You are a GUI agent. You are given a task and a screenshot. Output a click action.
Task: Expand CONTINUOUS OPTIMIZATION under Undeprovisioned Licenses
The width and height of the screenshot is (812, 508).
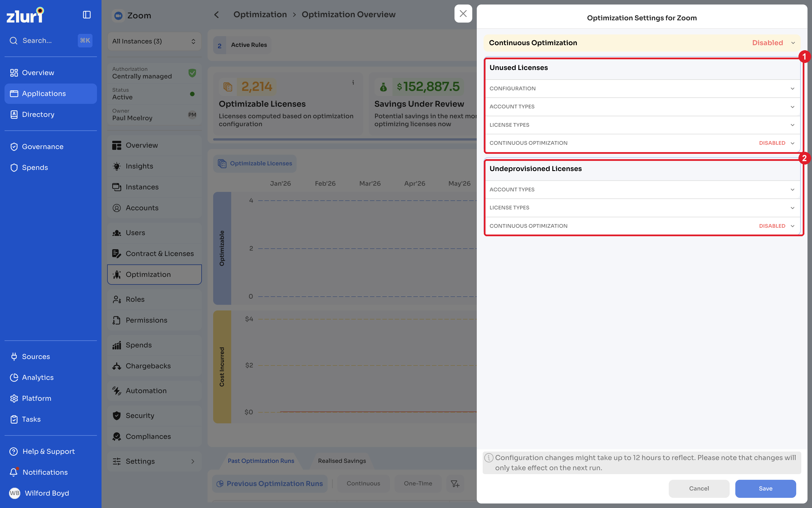click(642, 226)
